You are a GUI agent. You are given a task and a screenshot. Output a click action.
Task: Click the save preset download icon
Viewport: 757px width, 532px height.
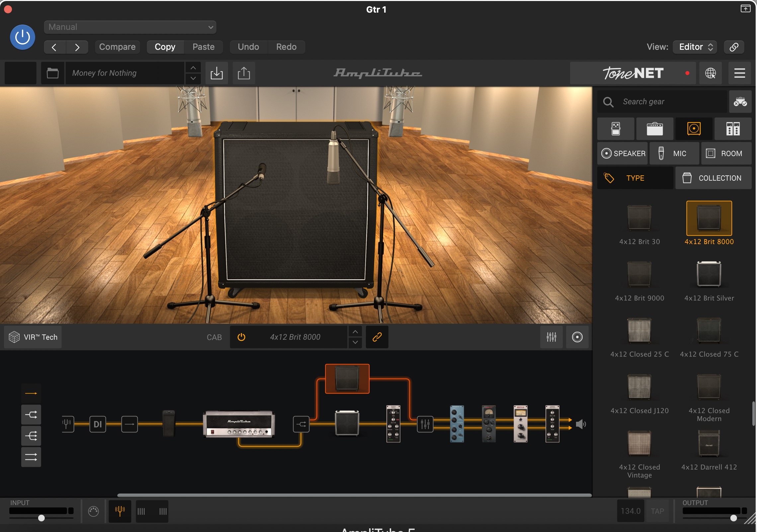tap(216, 73)
